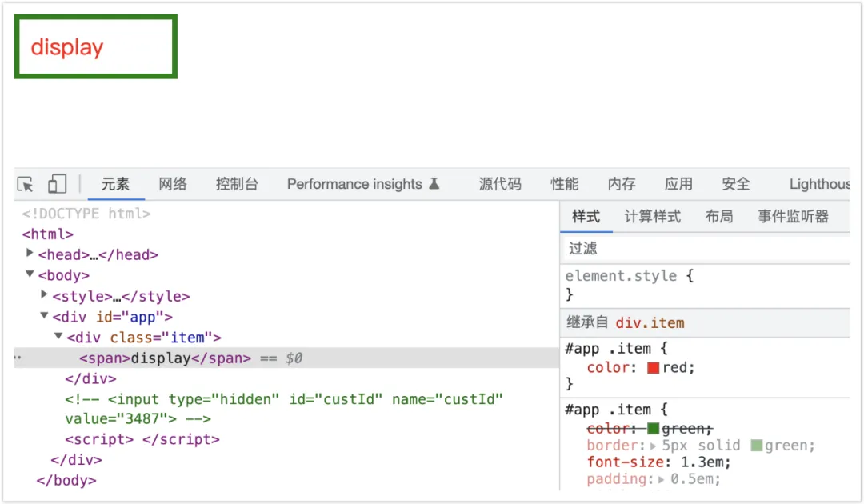The height and width of the screenshot is (504, 864).
Task: Open the 事件监听器 pane tab
Action: pos(793,217)
